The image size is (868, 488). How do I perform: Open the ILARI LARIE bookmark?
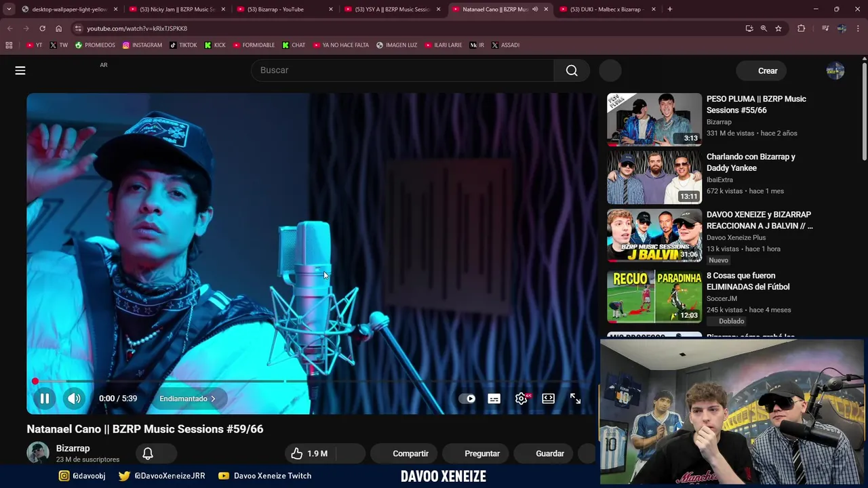tap(443, 45)
